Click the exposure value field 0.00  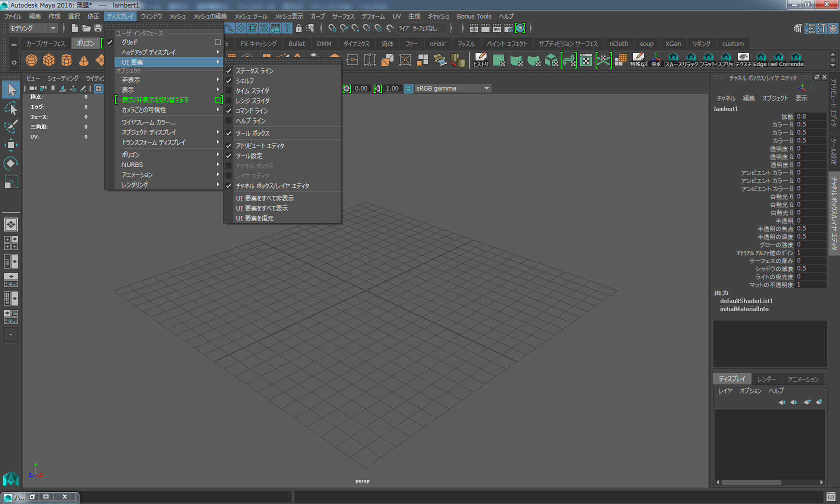(x=361, y=88)
